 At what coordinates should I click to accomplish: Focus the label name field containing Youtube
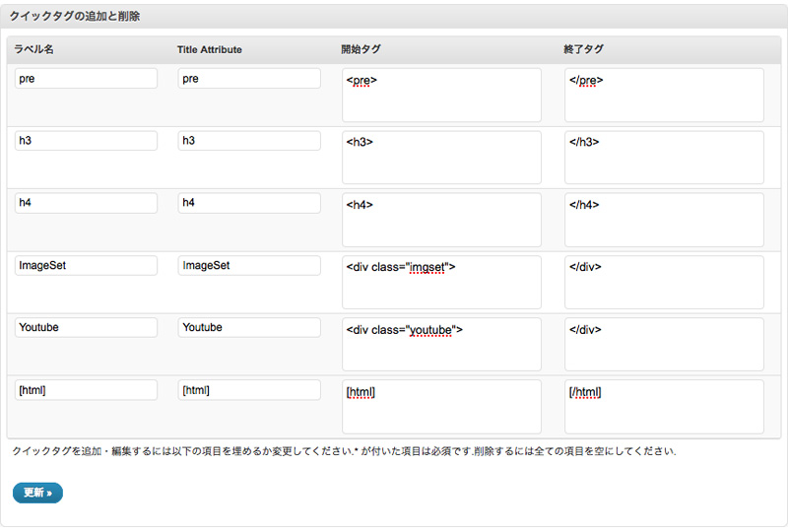(x=86, y=327)
